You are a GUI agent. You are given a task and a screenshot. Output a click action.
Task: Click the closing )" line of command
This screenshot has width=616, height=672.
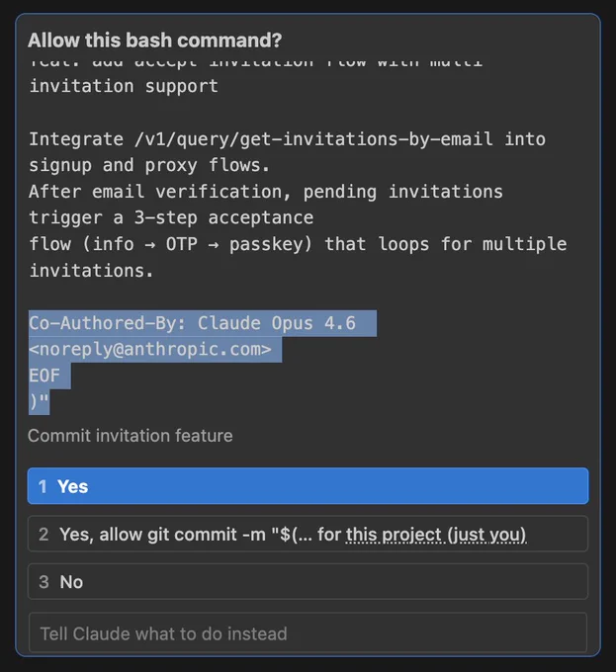(x=39, y=401)
